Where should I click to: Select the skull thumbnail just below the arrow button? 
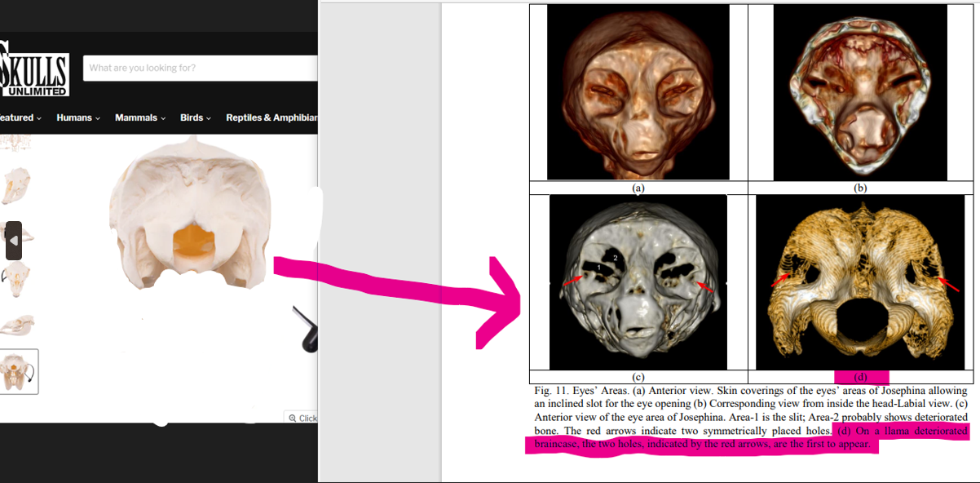pyautogui.click(x=18, y=279)
